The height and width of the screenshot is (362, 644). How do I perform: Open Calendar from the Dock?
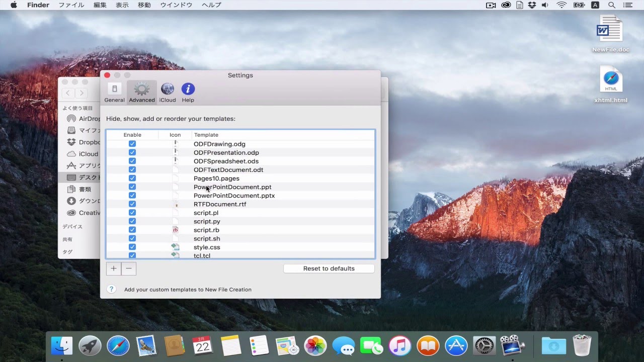click(x=202, y=346)
